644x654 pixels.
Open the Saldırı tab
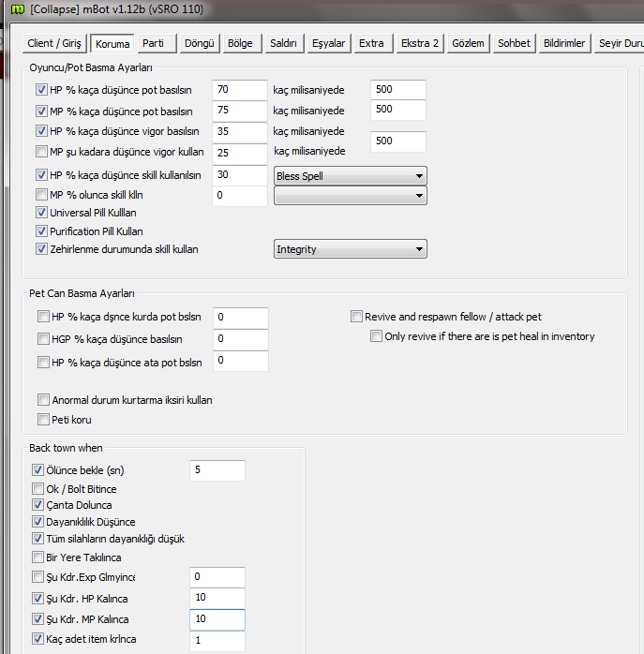pos(283,43)
